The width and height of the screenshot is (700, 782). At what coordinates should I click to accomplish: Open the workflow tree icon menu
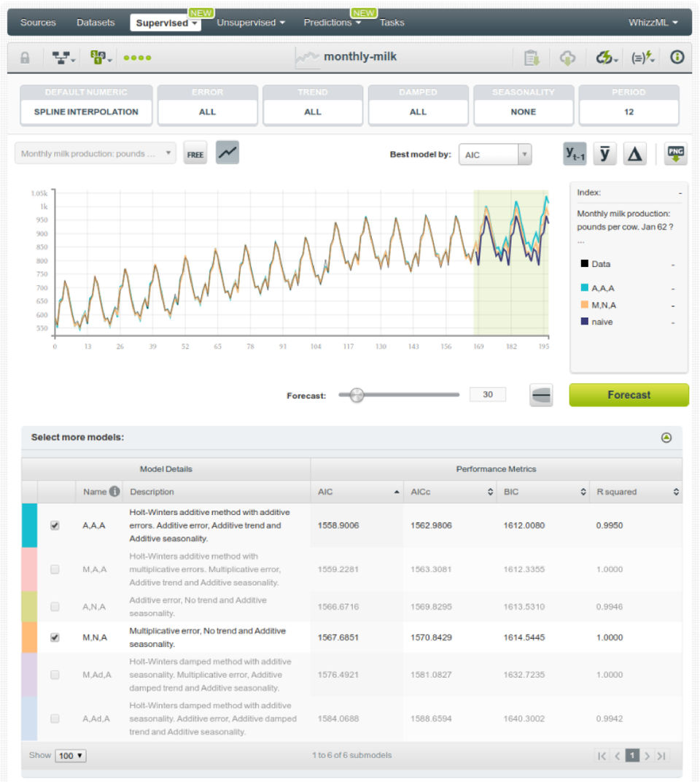point(63,58)
